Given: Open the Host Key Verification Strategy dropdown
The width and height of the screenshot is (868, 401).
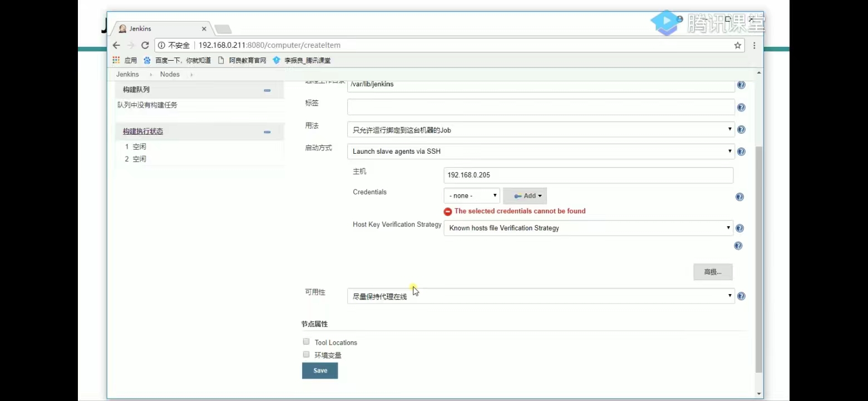Looking at the screenshot, I should pos(588,228).
